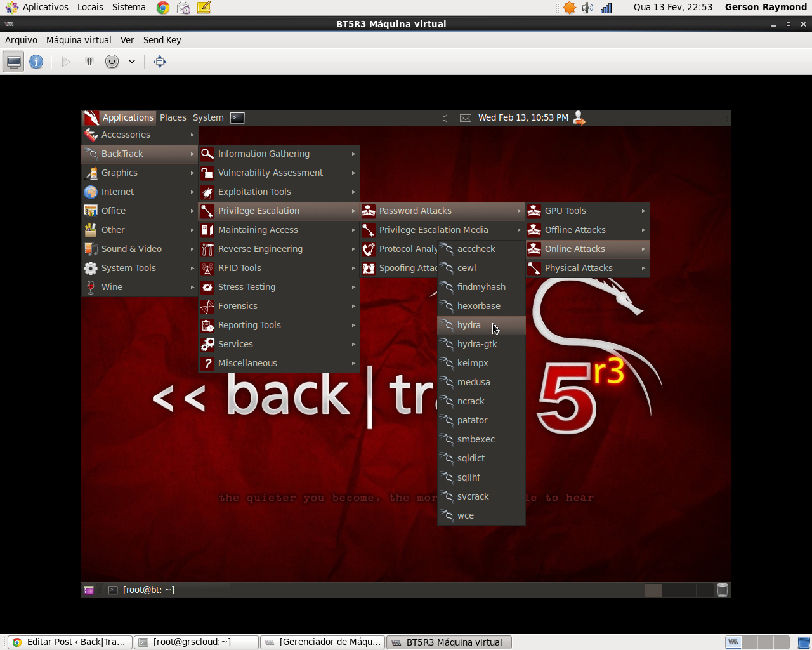
Task: Choose hexorbase from the list
Action: point(481,306)
